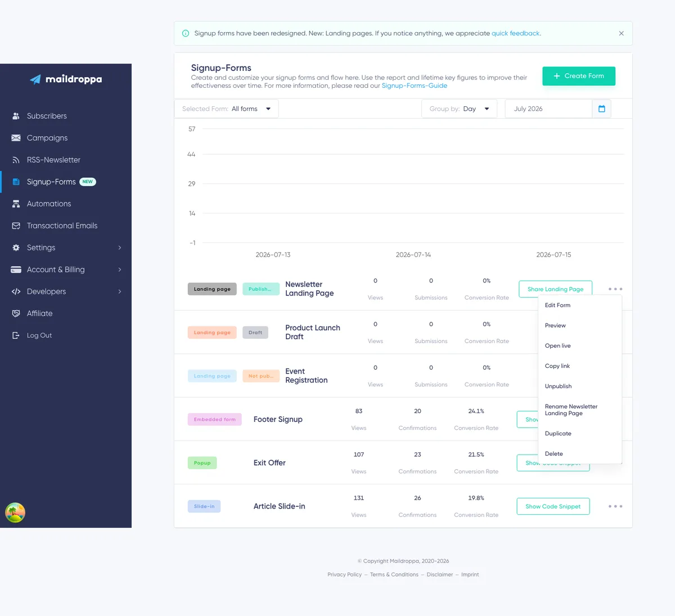Click the Affiliate handshake icon
Screen dimensions: 675x616
(x=16, y=313)
